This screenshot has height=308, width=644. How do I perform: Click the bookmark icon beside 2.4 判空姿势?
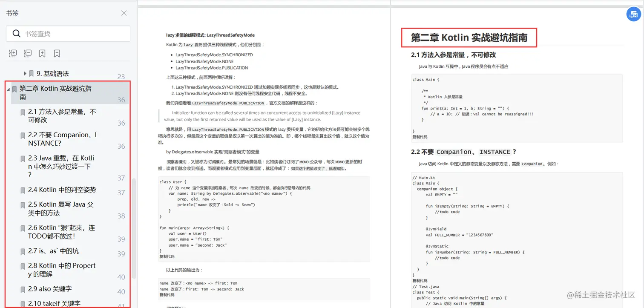tap(23, 190)
